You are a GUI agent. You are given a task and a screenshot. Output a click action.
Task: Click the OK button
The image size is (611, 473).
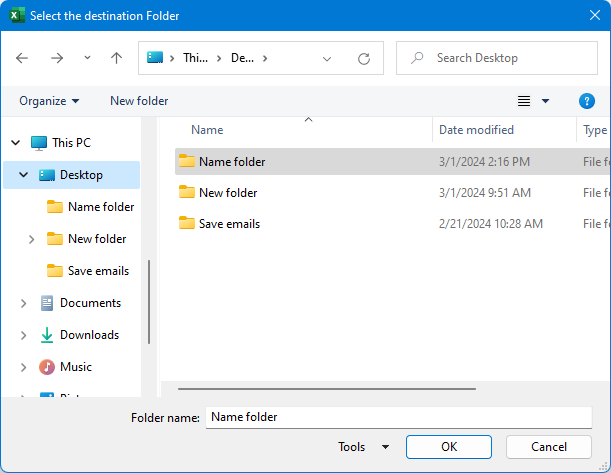point(449,447)
